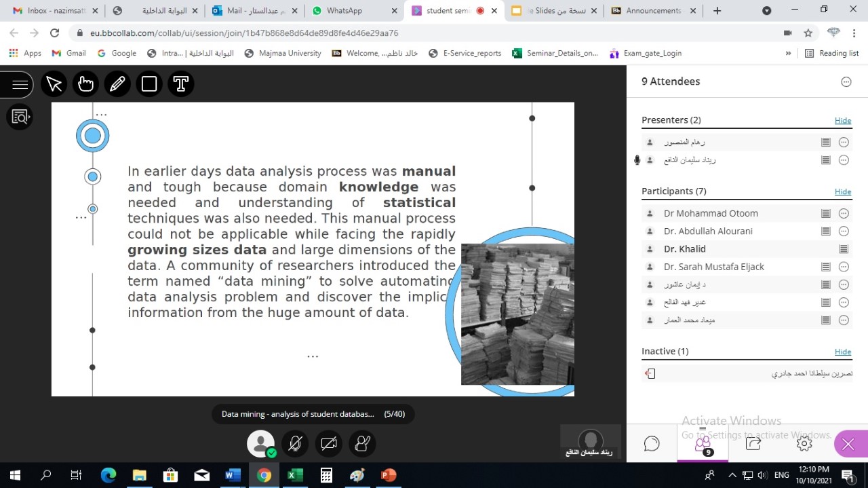Click connection status icon for رهام المنصور
This screenshot has width=868, height=488.
[x=825, y=143]
